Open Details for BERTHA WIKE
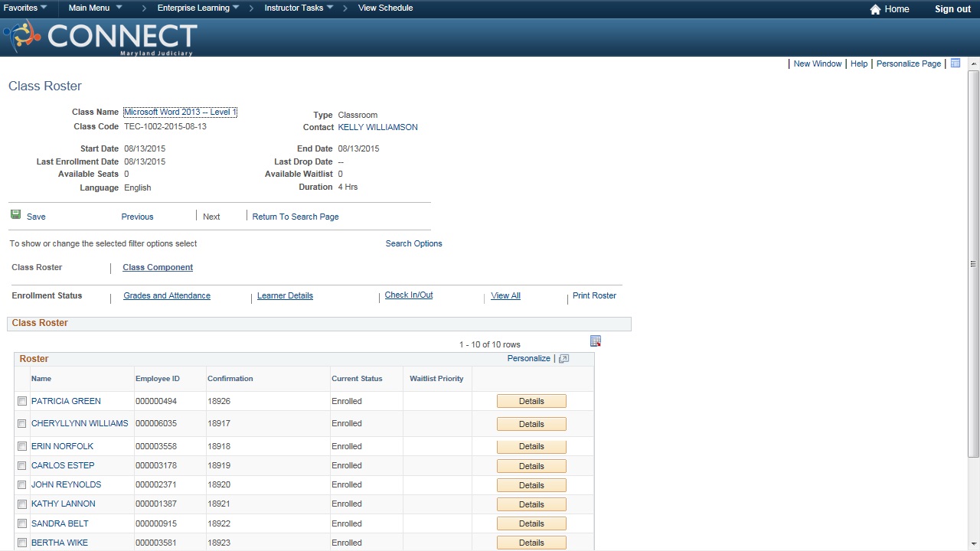This screenshot has height=551, width=980. (531, 543)
